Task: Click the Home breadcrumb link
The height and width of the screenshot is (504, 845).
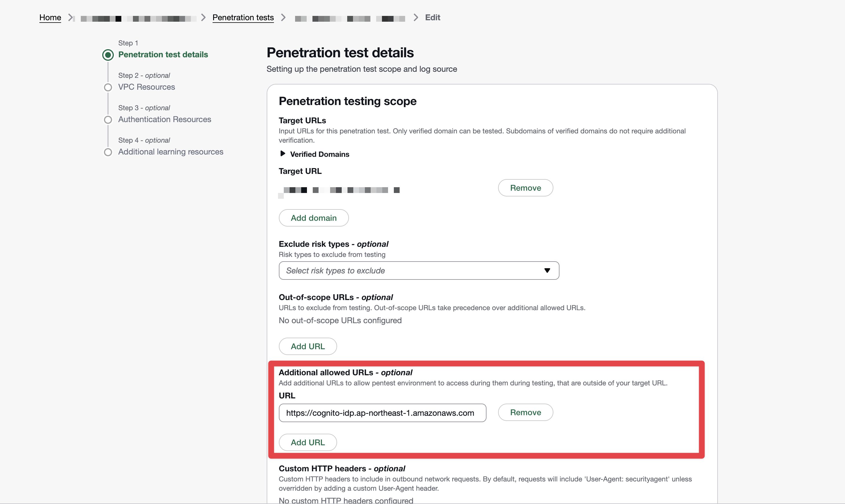Action: point(50,17)
